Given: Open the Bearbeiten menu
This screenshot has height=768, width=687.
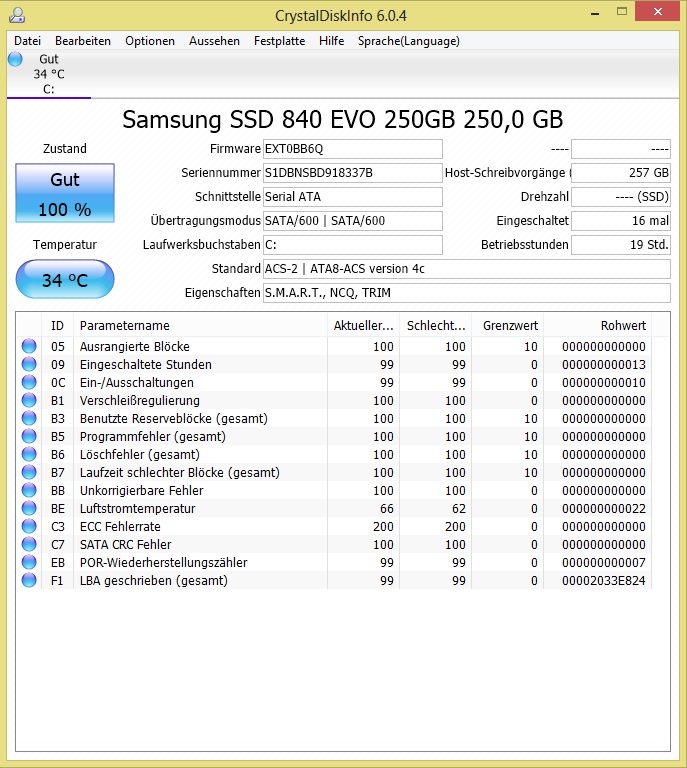Looking at the screenshot, I should 83,41.
